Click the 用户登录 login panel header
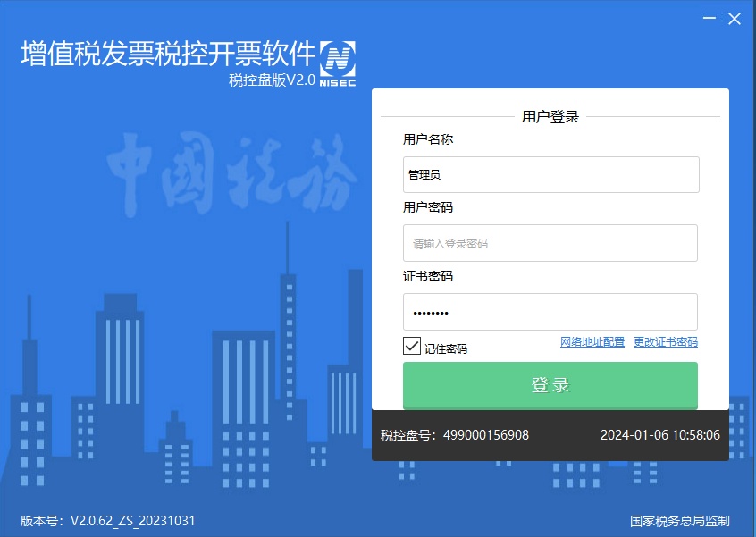This screenshot has width=756, height=537. (550, 116)
